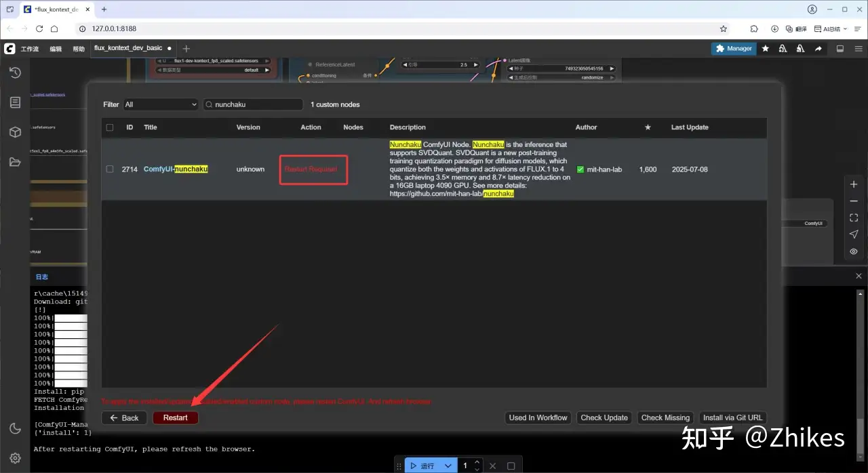
Task: Click the red Restart button
Action: click(176, 417)
